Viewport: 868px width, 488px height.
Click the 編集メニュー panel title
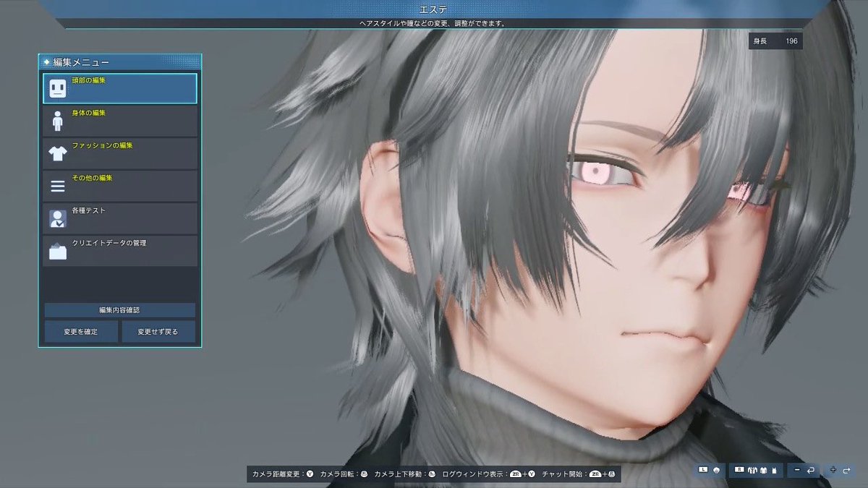tap(81, 62)
